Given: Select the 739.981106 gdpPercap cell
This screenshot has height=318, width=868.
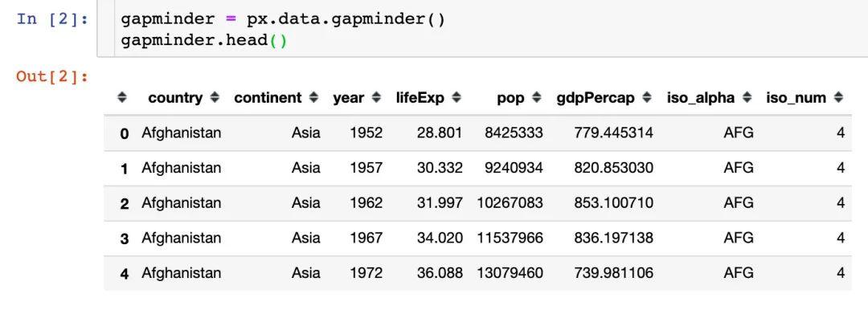Looking at the screenshot, I should tap(613, 273).
